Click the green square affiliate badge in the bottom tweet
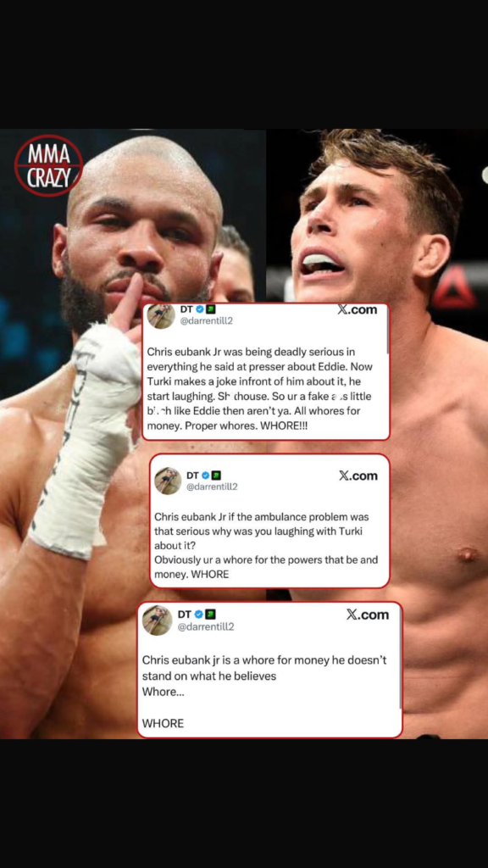The image size is (488, 868). click(210, 614)
